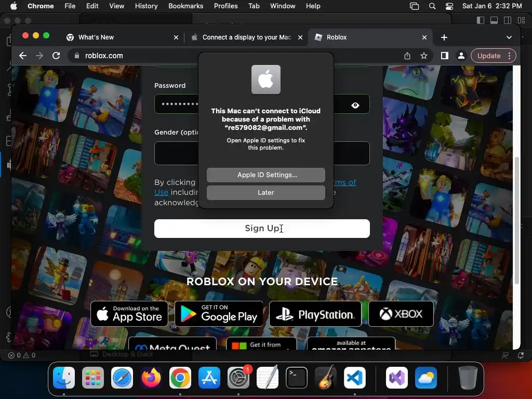Open Screen Mirroring menu bar icon
Viewport: 532px width, 399px height.
(x=414, y=6)
